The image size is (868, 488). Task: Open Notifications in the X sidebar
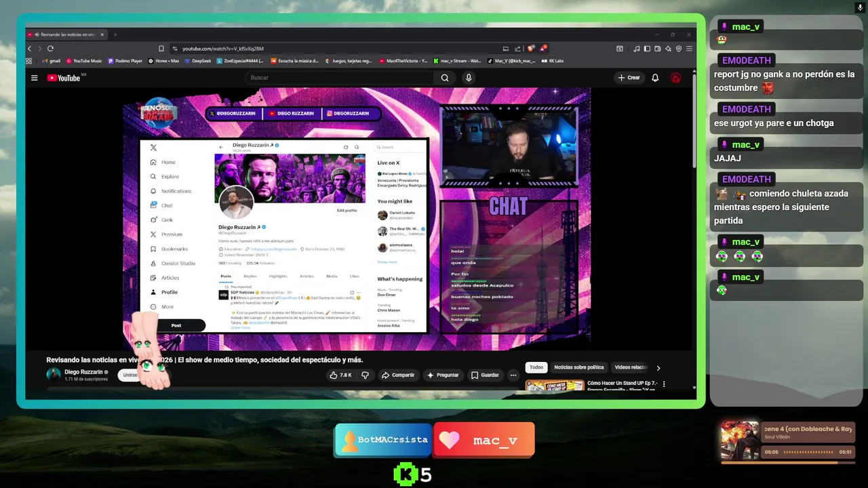[x=171, y=191]
